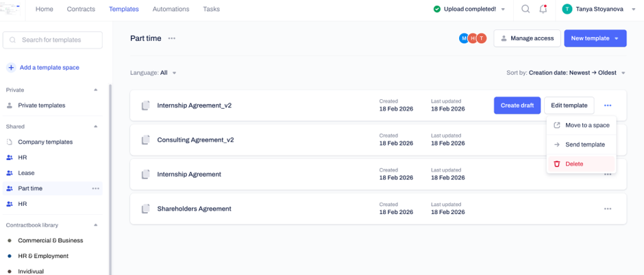
Task: Switch to the Automations tab
Action: tap(171, 9)
